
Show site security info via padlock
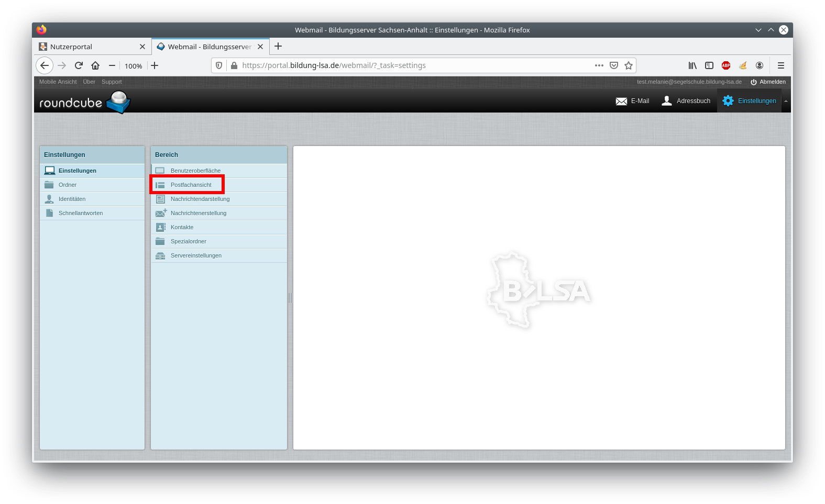pyautogui.click(x=234, y=65)
